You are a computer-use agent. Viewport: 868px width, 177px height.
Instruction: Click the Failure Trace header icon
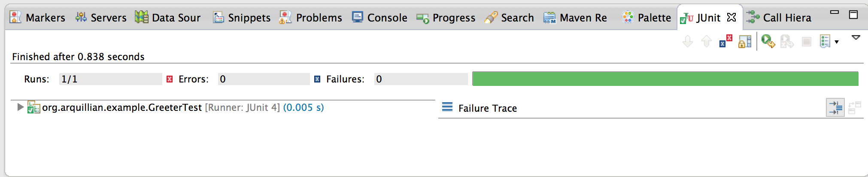click(x=447, y=107)
